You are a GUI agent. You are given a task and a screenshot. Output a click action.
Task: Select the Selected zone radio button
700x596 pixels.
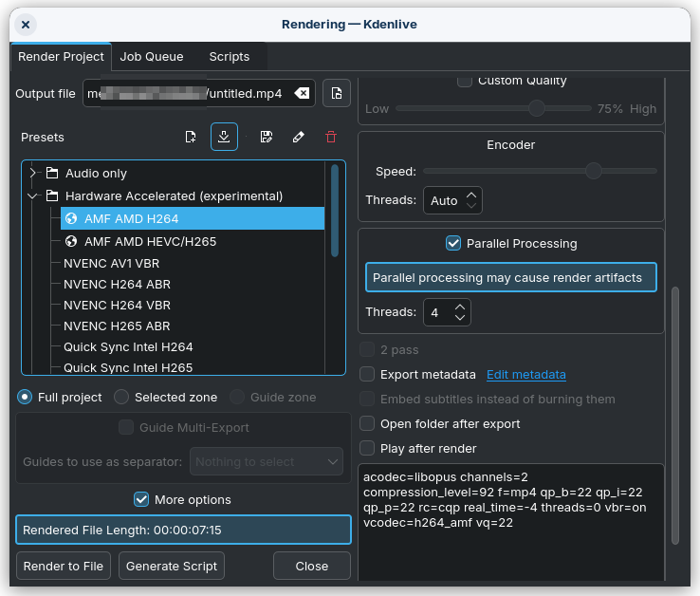tap(121, 398)
